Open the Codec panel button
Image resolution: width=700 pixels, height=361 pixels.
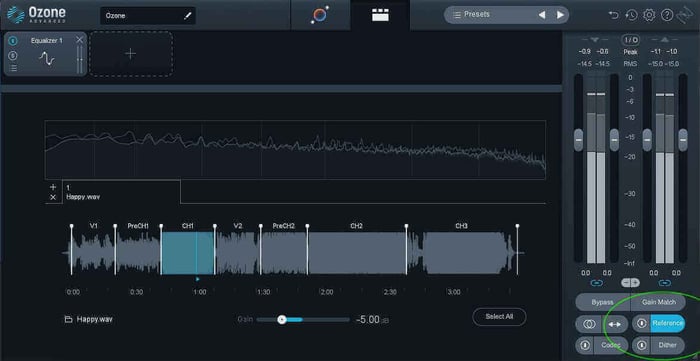pyautogui.click(x=611, y=345)
